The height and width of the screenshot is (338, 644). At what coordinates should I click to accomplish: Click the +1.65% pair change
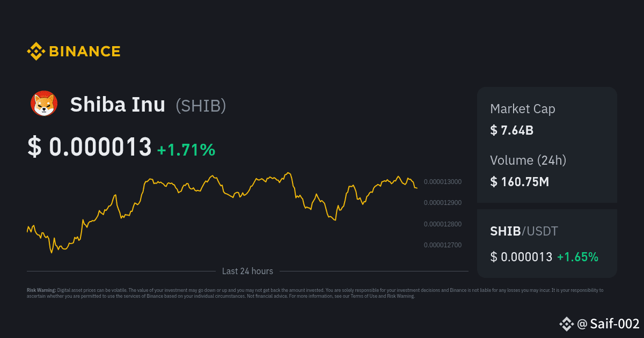[577, 257]
